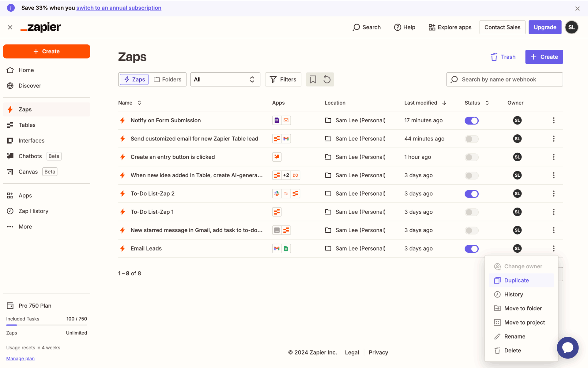The height and width of the screenshot is (368, 588).
Task: Open the SL account avatar in header
Action: click(571, 27)
